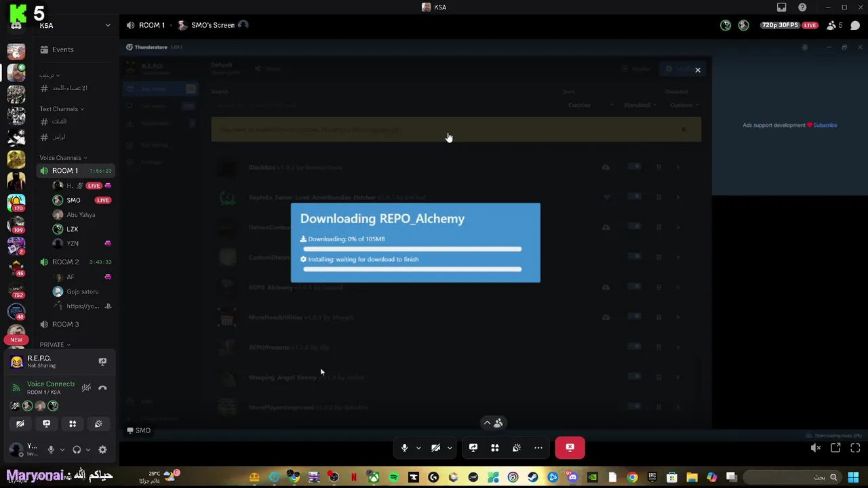This screenshot has width=868, height=488.
Task: Share R.E.P.O. screen from activity panel
Action: [x=102, y=362]
